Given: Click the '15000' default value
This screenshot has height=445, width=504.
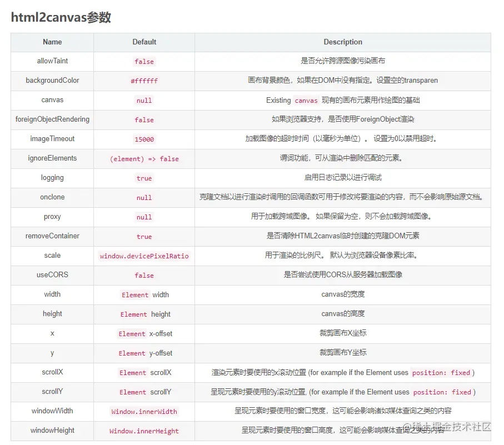Looking at the screenshot, I should [144, 139].
